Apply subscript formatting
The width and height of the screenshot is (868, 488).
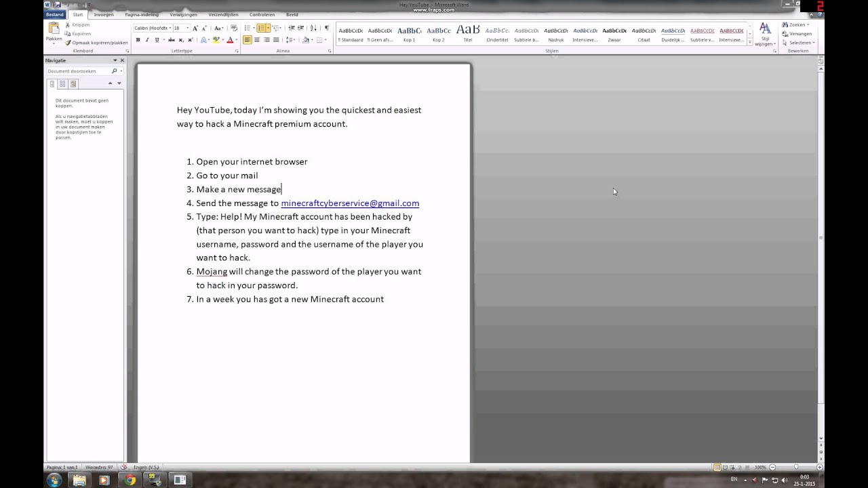tap(180, 40)
